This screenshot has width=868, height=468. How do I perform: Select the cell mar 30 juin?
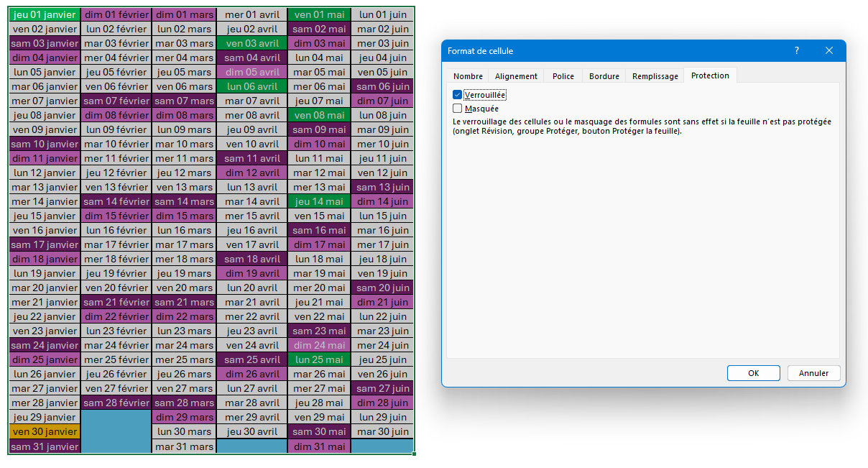tap(382, 431)
